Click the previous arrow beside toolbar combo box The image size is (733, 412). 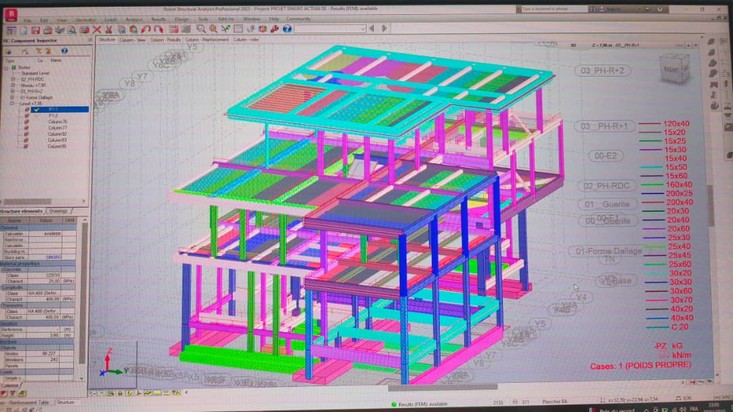coord(372,29)
